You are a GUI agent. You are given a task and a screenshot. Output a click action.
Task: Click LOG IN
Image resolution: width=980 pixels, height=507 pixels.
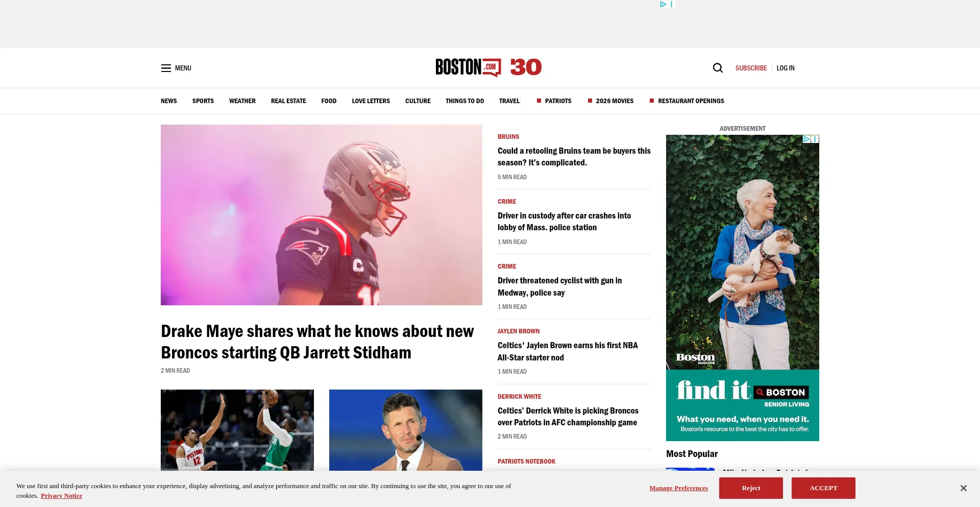click(786, 68)
